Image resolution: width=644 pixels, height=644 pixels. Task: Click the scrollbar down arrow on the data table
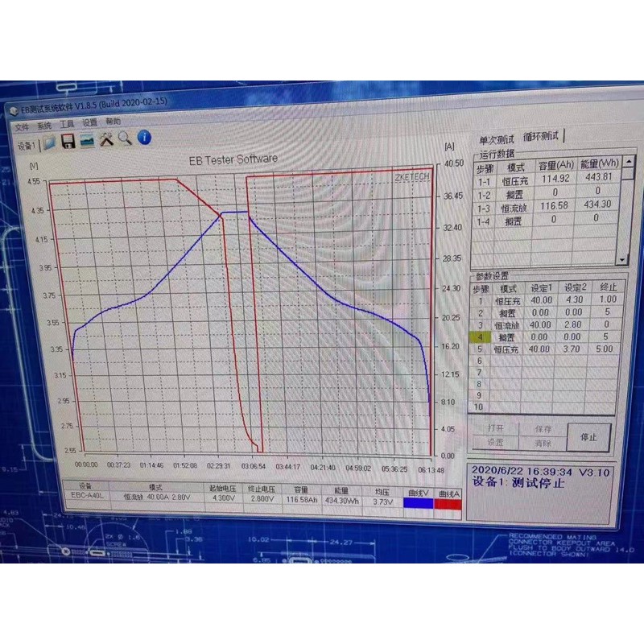[x=621, y=258]
